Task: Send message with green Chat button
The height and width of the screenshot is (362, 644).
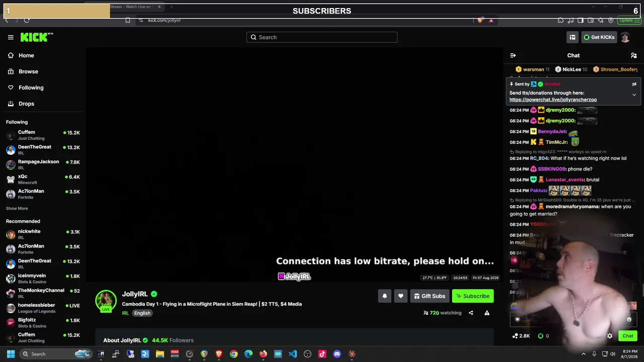Action: pos(628,336)
